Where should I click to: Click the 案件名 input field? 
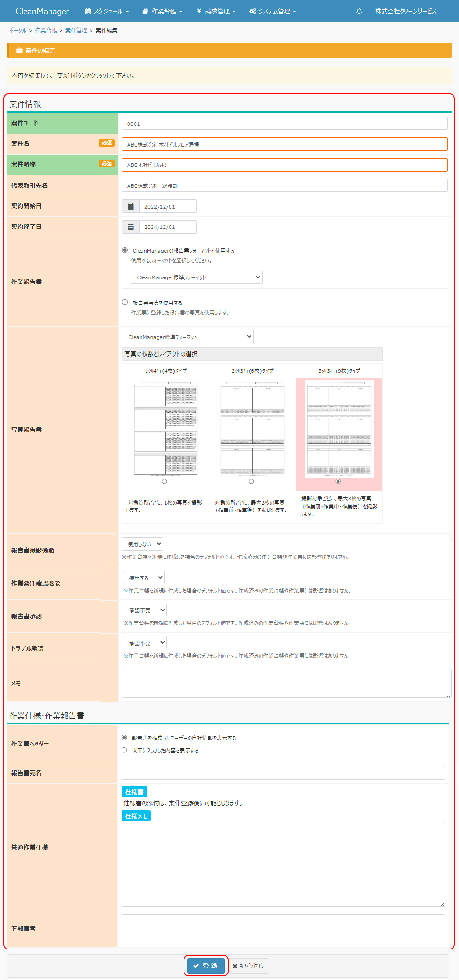point(285,144)
